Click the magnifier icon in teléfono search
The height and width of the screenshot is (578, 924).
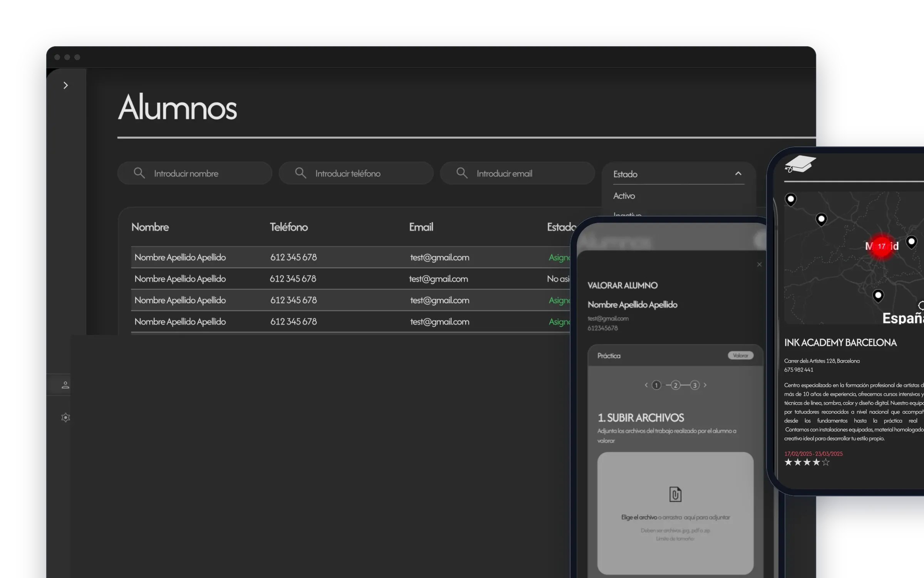tap(300, 173)
